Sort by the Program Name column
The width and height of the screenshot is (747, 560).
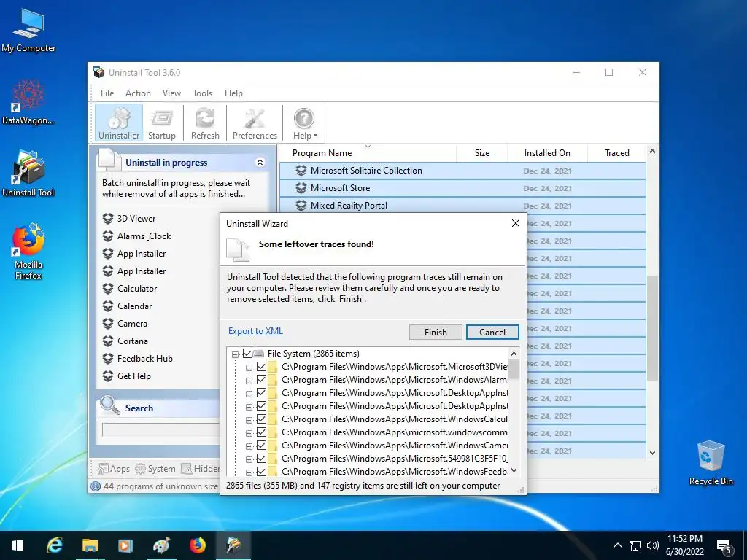click(368, 153)
